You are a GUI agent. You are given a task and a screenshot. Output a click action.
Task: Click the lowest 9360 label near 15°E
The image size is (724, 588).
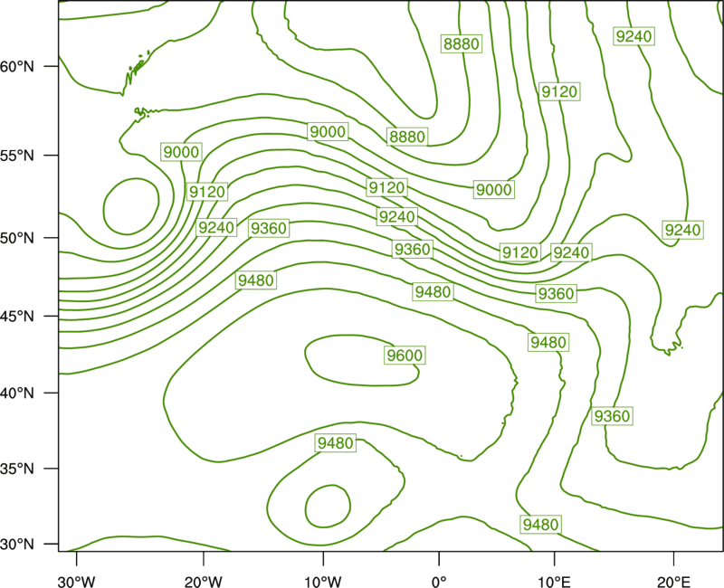(x=612, y=416)
